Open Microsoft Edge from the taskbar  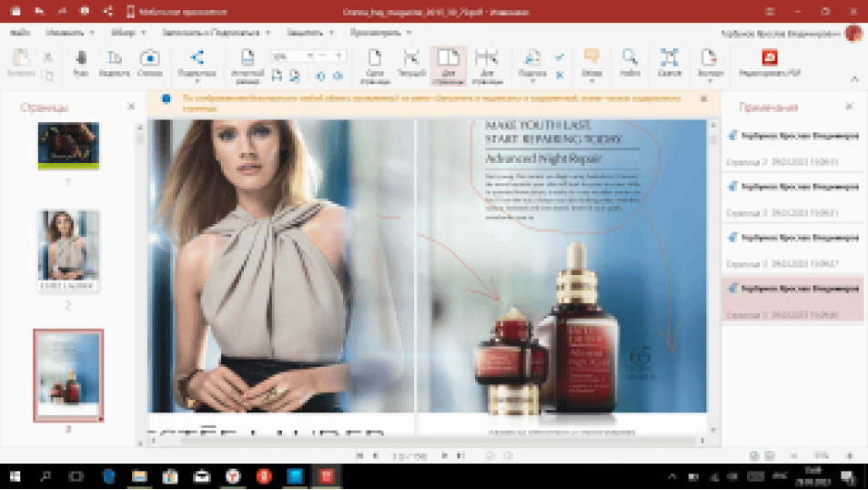point(108,476)
